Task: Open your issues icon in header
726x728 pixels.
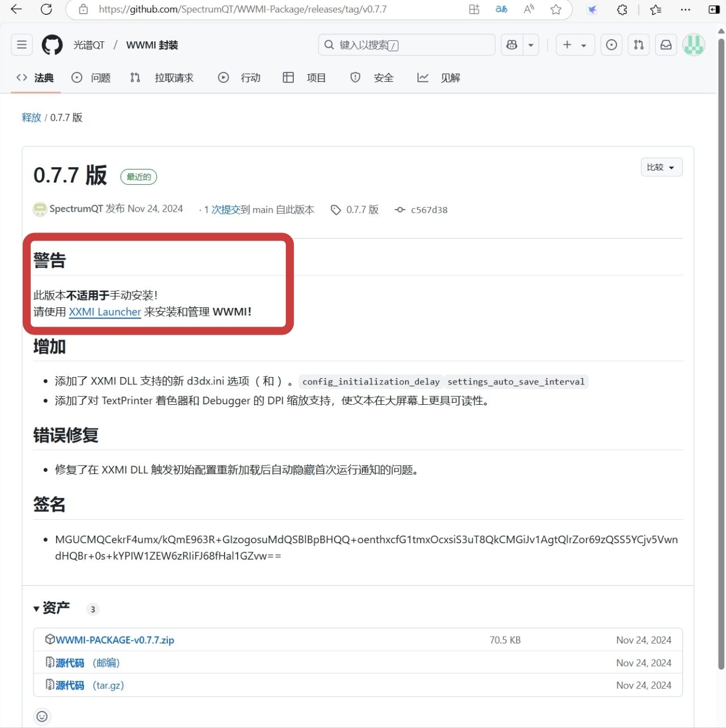Action: tap(611, 45)
